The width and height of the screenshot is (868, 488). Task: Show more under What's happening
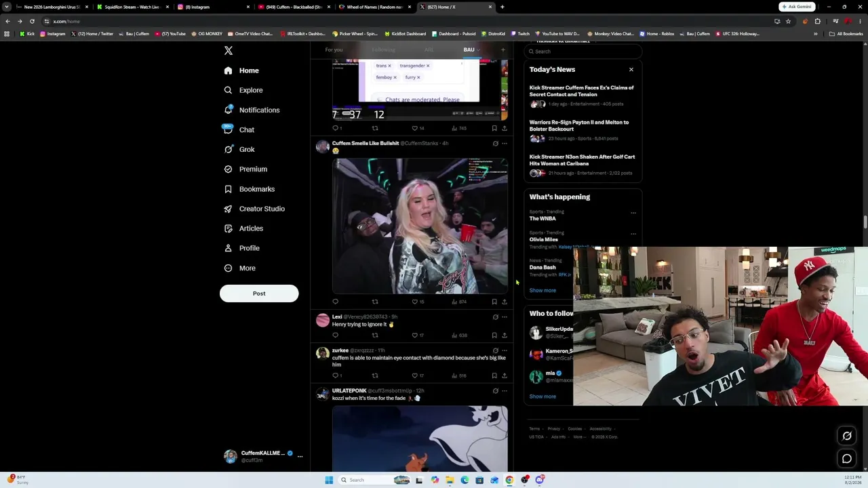click(542, 290)
